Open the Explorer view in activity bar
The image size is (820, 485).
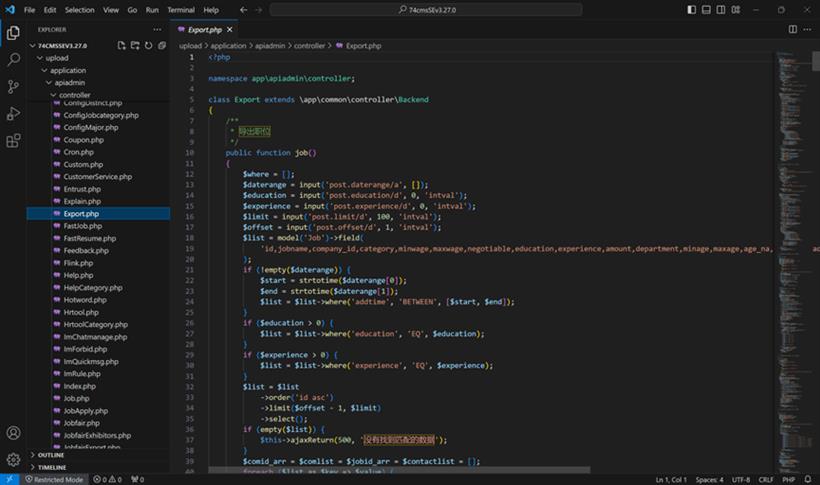(13, 33)
